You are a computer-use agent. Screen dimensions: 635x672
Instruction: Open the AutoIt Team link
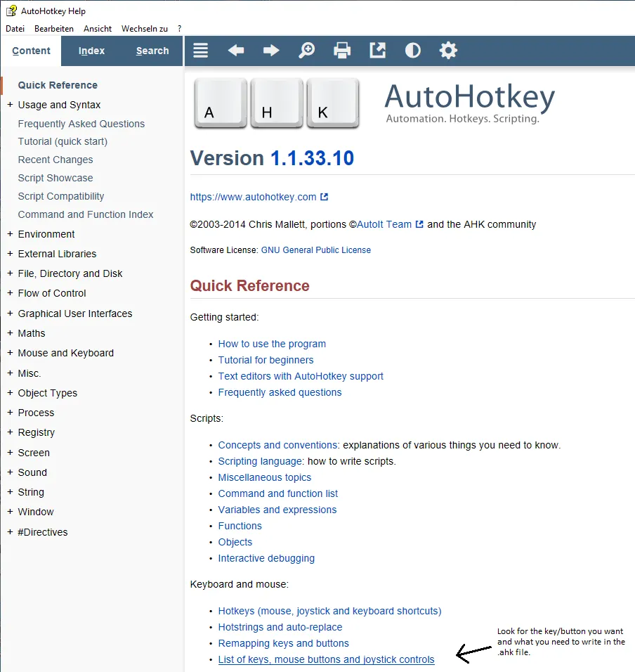(384, 224)
